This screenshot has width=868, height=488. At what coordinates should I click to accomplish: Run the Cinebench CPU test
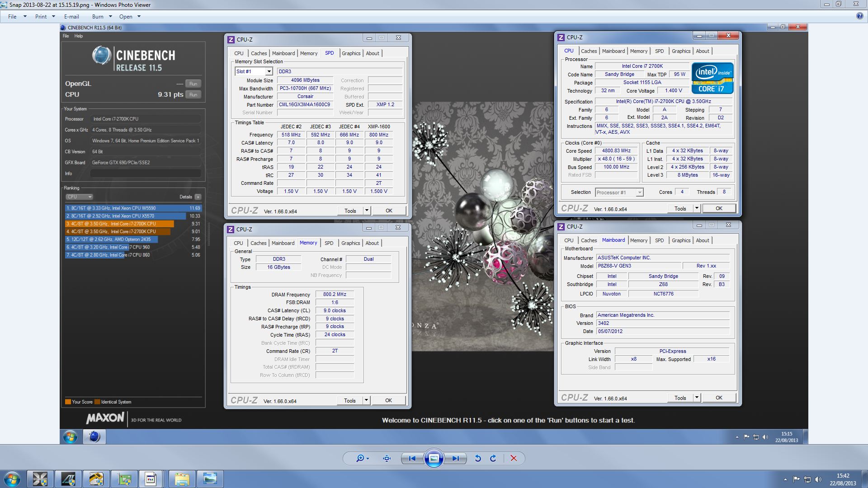(193, 94)
